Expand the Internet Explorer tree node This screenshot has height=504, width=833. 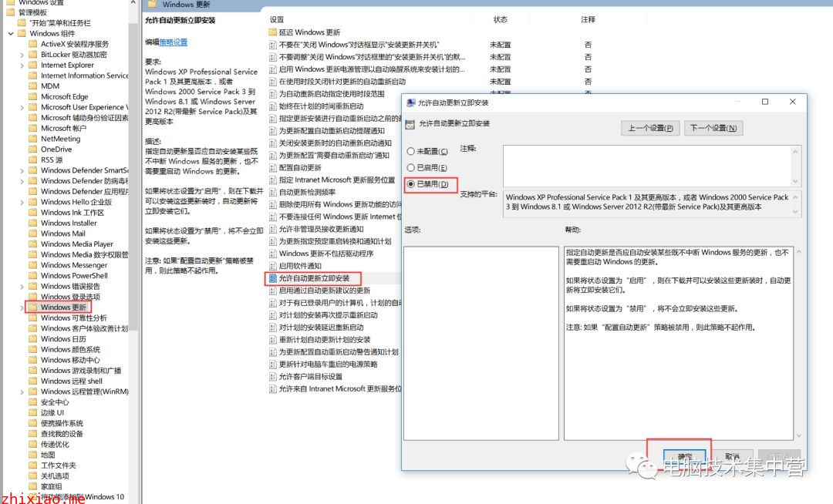coord(22,66)
